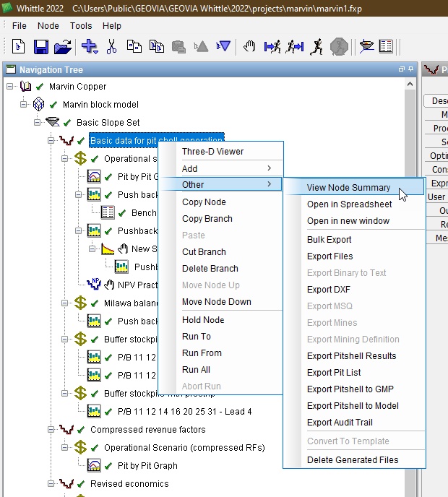Select Bulk Export from the submenu
Viewport: 448px width, 497px height.
tap(355, 240)
